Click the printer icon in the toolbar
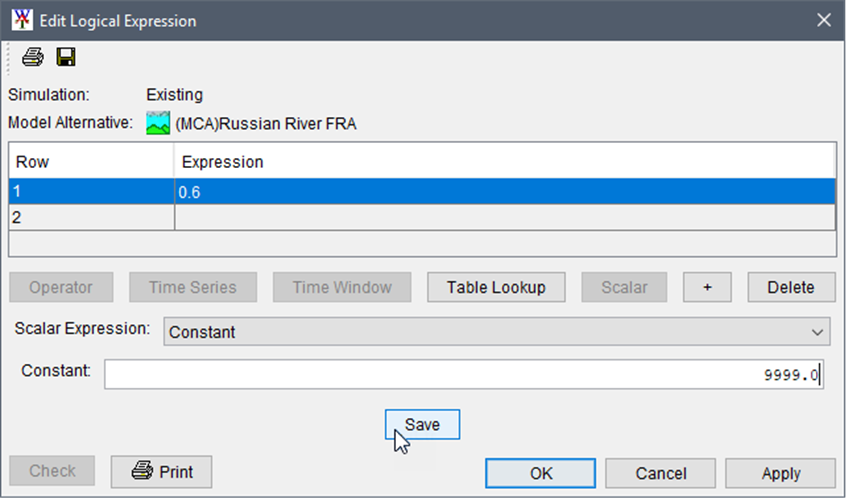 pyautogui.click(x=32, y=57)
